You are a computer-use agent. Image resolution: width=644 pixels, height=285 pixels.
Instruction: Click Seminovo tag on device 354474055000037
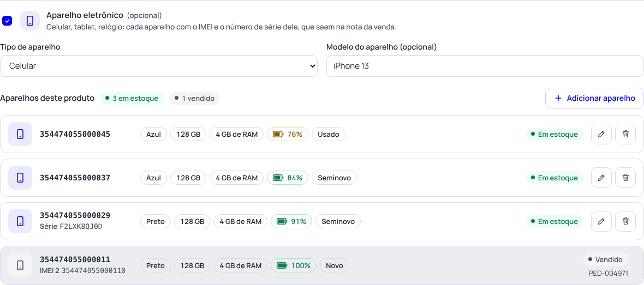[x=335, y=178]
